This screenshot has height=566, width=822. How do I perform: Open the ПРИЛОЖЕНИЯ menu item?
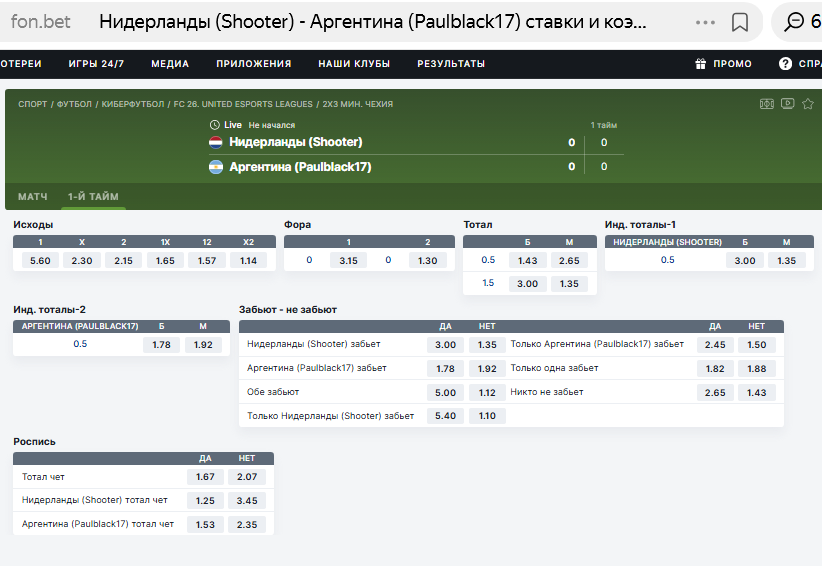point(254,63)
